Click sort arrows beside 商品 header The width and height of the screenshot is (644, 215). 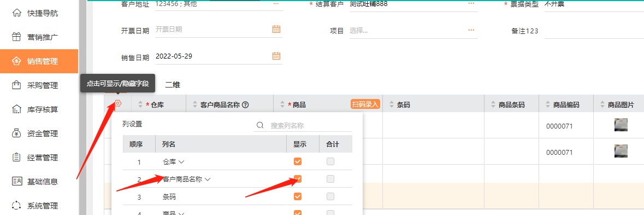(x=282, y=105)
